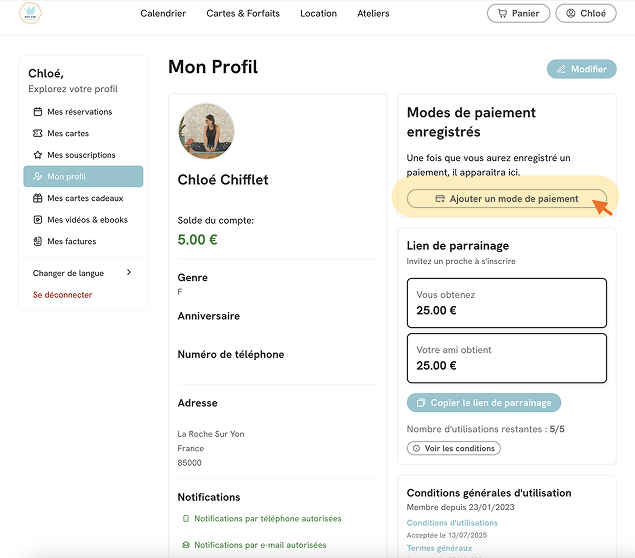Click the studio logo icon
Viewport: 635px width, 558px height.
pos(30,14)
